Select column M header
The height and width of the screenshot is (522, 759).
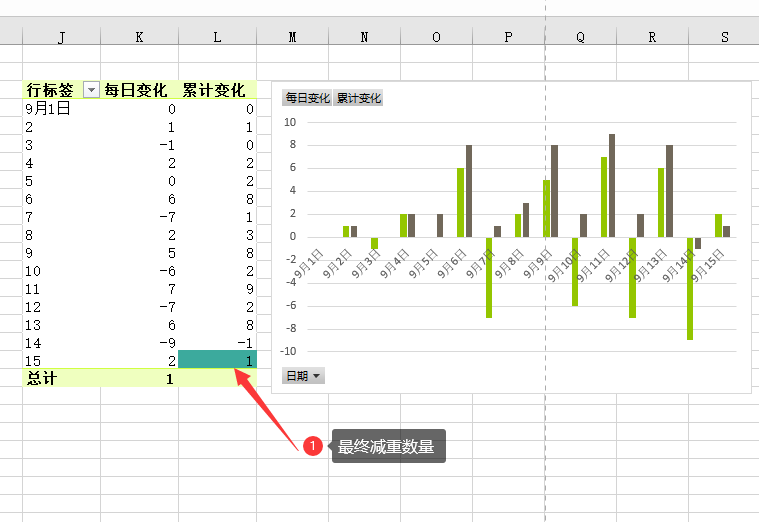[x=292, y=37]
